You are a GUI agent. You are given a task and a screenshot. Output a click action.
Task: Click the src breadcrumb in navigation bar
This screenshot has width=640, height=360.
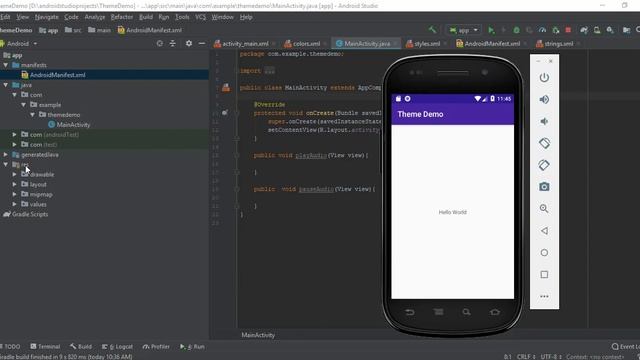[x=73, y=30]
